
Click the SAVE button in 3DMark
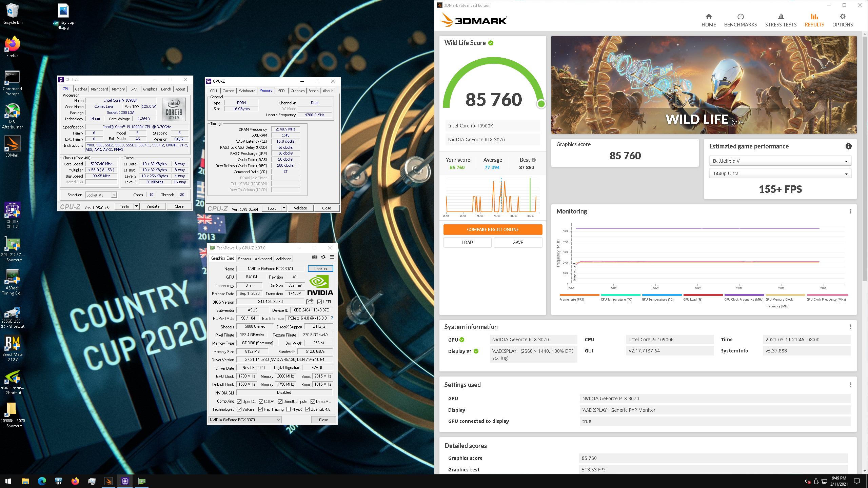(x=518, y=242)
